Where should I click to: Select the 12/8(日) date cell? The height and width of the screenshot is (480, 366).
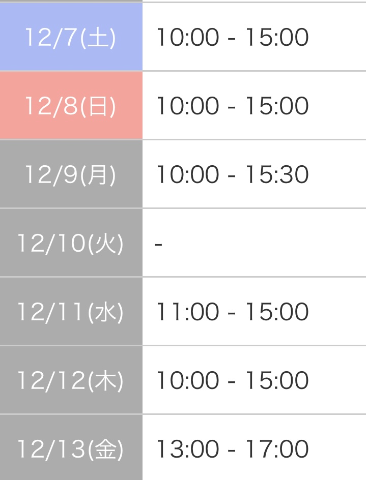71,105
